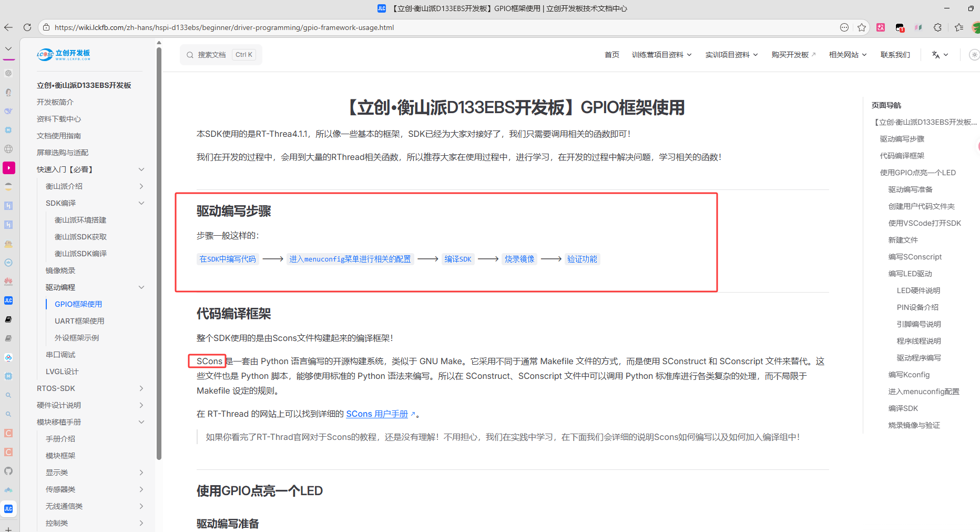Image resolution: width=980 pixels, height=532 pixels.
Task: Open the 外设框架示例 sidebar page
Action: [77, 338]
